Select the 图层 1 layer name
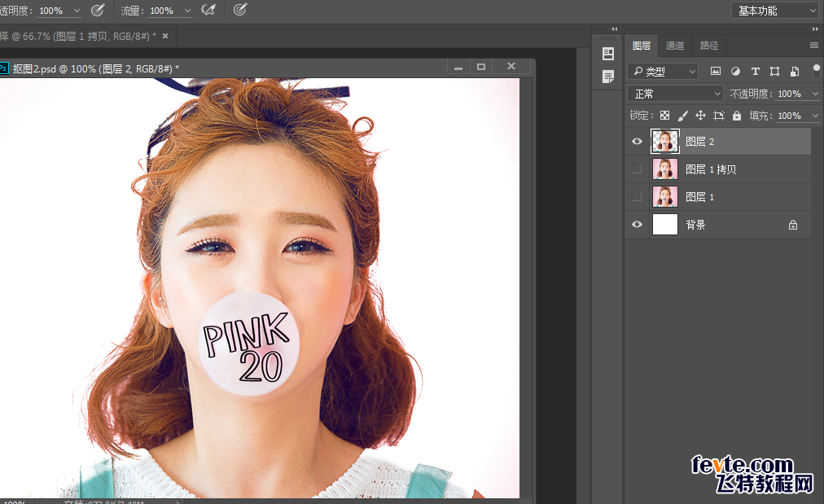824x504 pixels. [700, 197]
